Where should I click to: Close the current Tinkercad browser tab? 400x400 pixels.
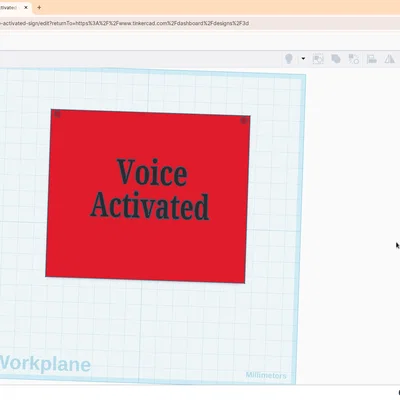(26, 7)
